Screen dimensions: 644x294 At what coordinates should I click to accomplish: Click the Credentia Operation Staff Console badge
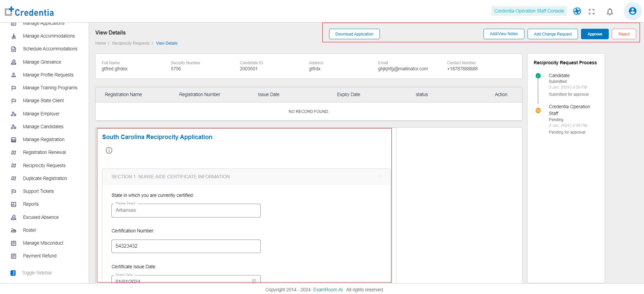529,11
